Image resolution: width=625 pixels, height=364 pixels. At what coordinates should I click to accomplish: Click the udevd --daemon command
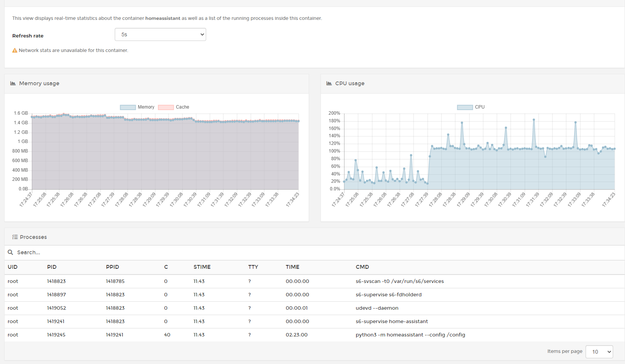(377, 308)
